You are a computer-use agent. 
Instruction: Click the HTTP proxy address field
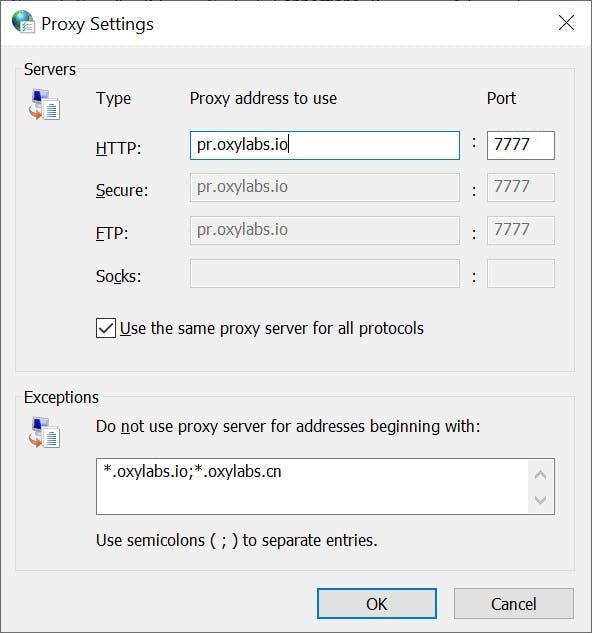tap(325, 145)
